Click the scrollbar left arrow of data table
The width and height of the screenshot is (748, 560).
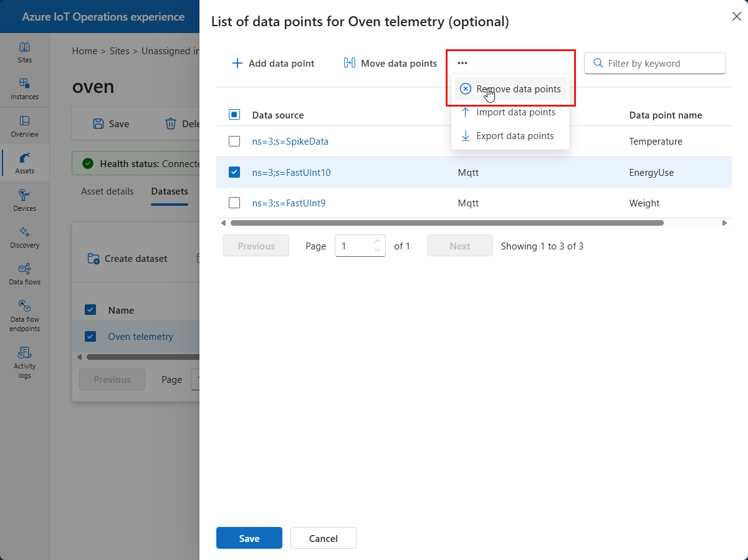pyautogui.click(x=223, y=223)
